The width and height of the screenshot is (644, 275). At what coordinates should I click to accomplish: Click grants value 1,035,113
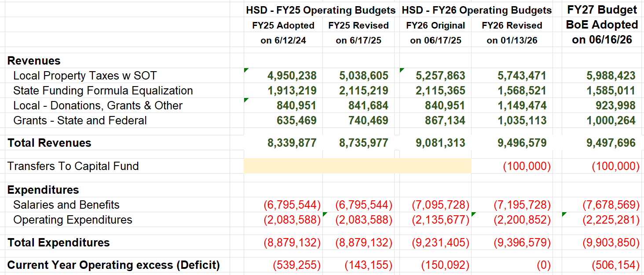coord(522,120)
